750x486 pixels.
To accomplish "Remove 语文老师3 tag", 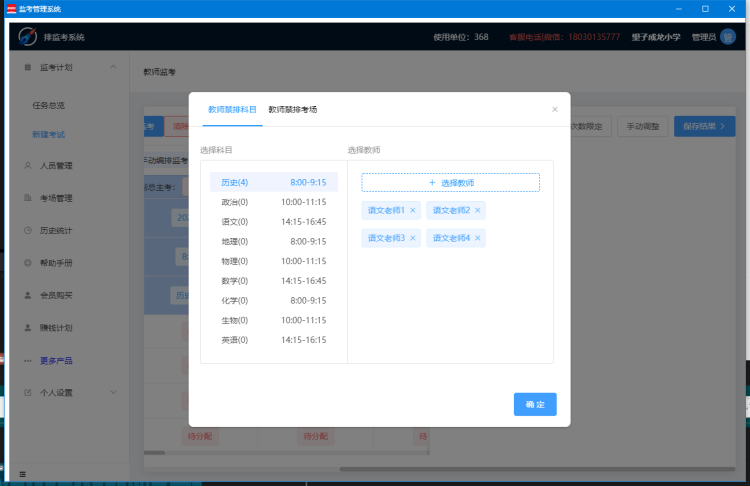I will [413, 238].
